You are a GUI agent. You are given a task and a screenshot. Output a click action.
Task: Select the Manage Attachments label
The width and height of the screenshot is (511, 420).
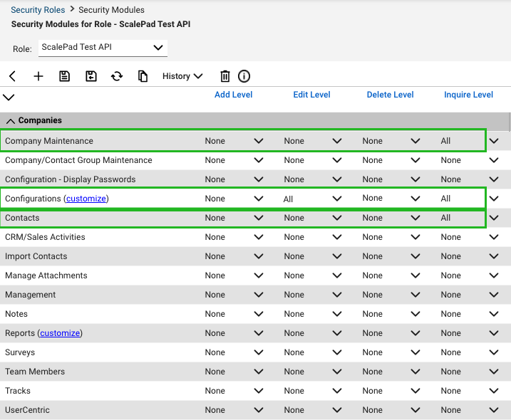point(46,275)
